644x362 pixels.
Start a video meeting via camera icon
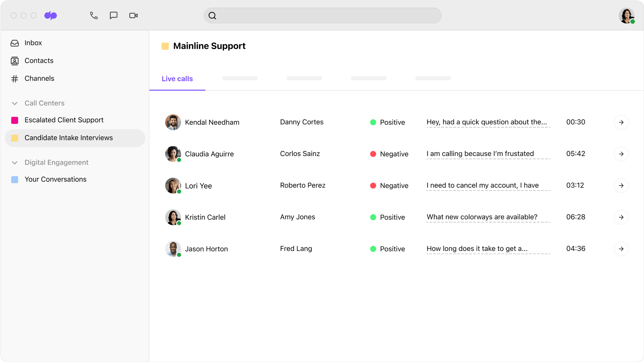[133, 16]
